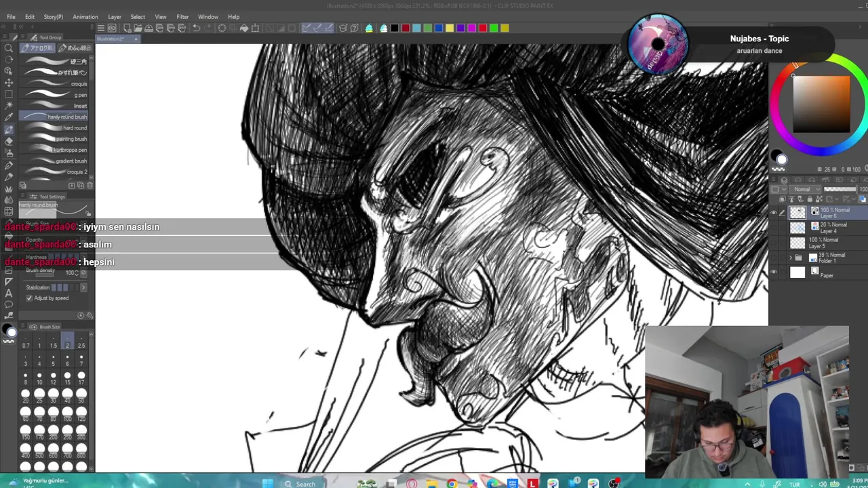The width and height of the screenshot is (868, 488).
Task: Open Chrome from the taskbar
Action: (452, 483)
